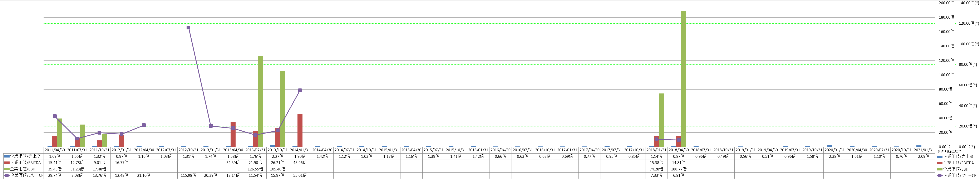Select the 55.01倍 フリーCF cell

pos(300,176)
